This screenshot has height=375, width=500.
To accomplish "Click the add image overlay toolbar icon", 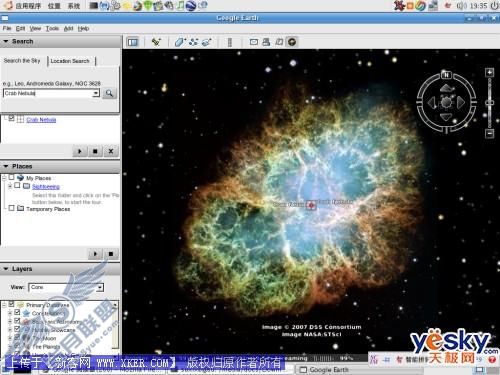I will tap(207, 42).
